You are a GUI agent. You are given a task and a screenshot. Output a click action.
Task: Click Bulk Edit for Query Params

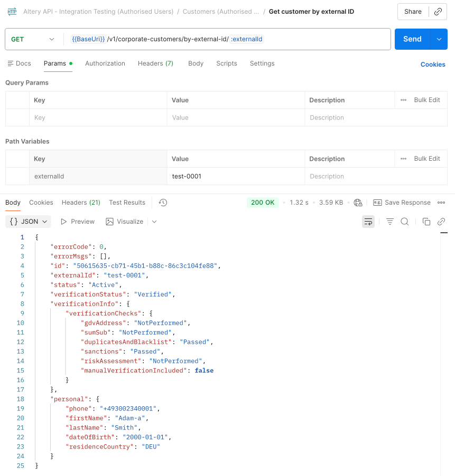click(427, 100)
